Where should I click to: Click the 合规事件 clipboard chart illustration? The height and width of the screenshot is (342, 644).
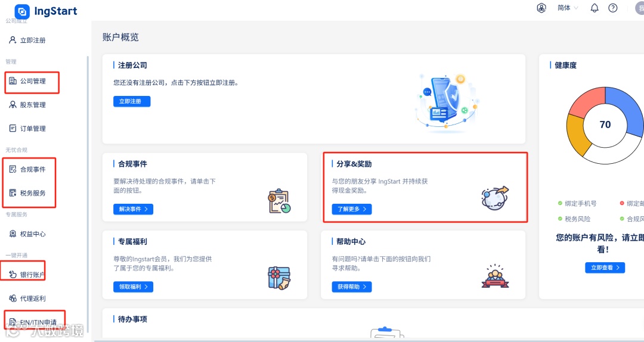pyautogui.click(x=279, y=201)
